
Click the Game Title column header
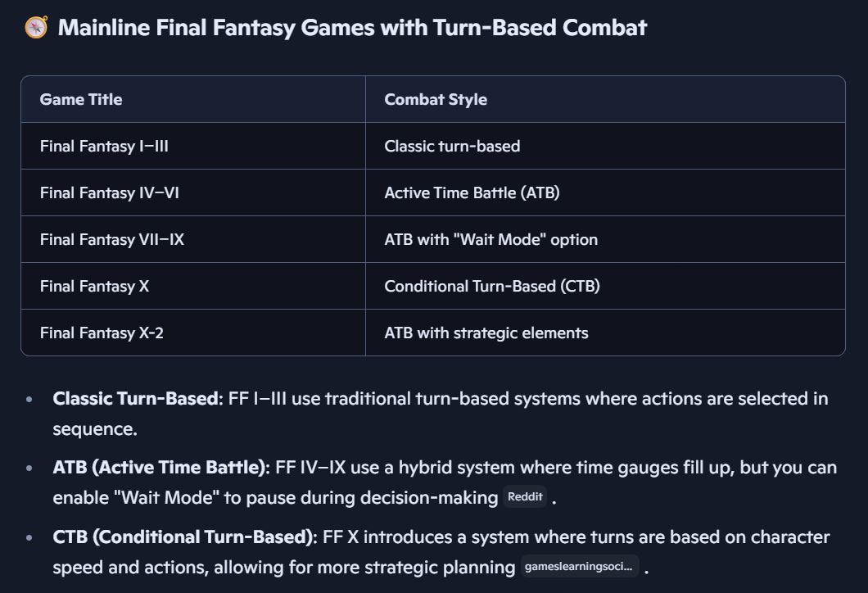pyautogui.click(x=81, y=100)
